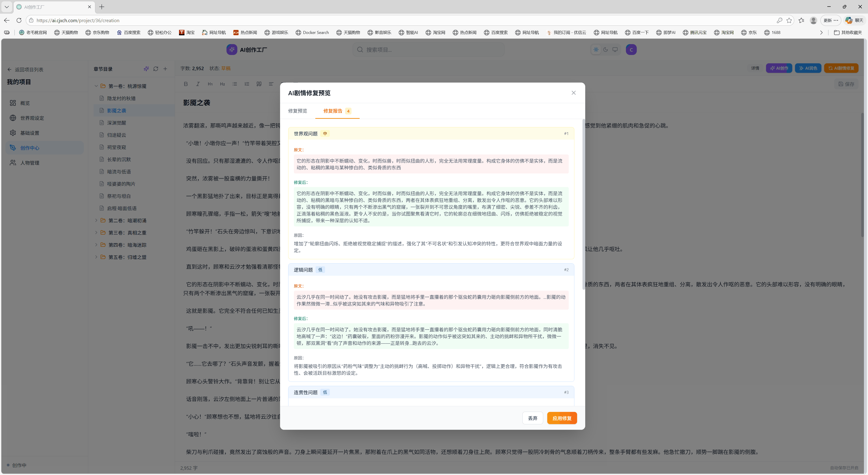Refresh the chapter directory

[x=156, y=69]
